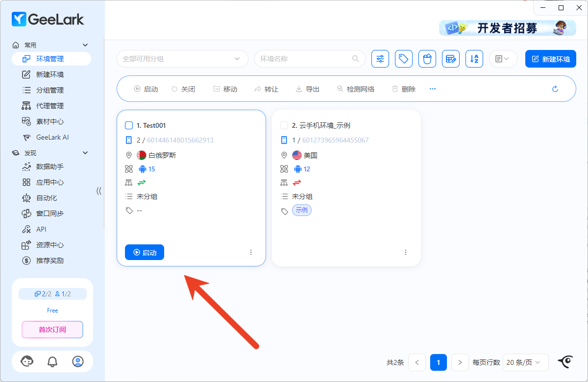Screen dimensions: 588x382
Task: Collapse the sidebar with the double chevron
Action: tap(98, 191)
